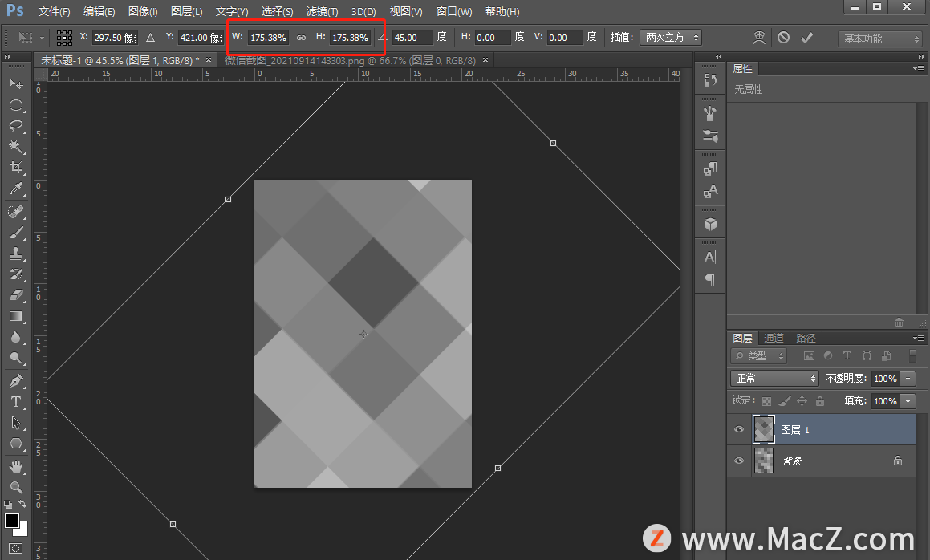Select the Lasso tool
Image resolution: width=930 pixels, height=560 pixels.
point(16,126)
